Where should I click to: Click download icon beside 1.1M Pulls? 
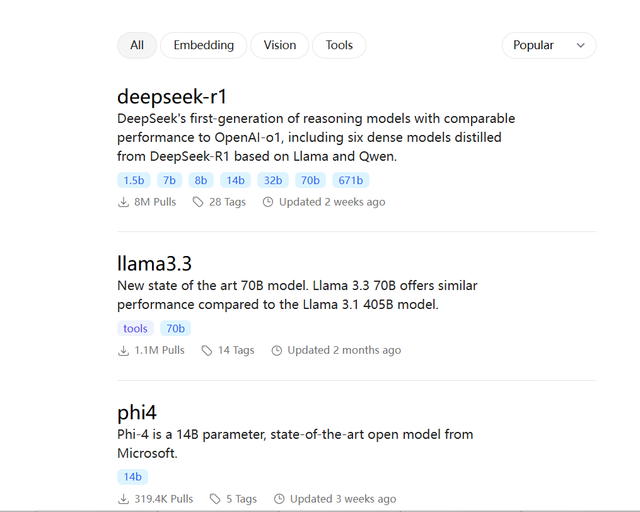pyautogui.click(x=123, y=351)
